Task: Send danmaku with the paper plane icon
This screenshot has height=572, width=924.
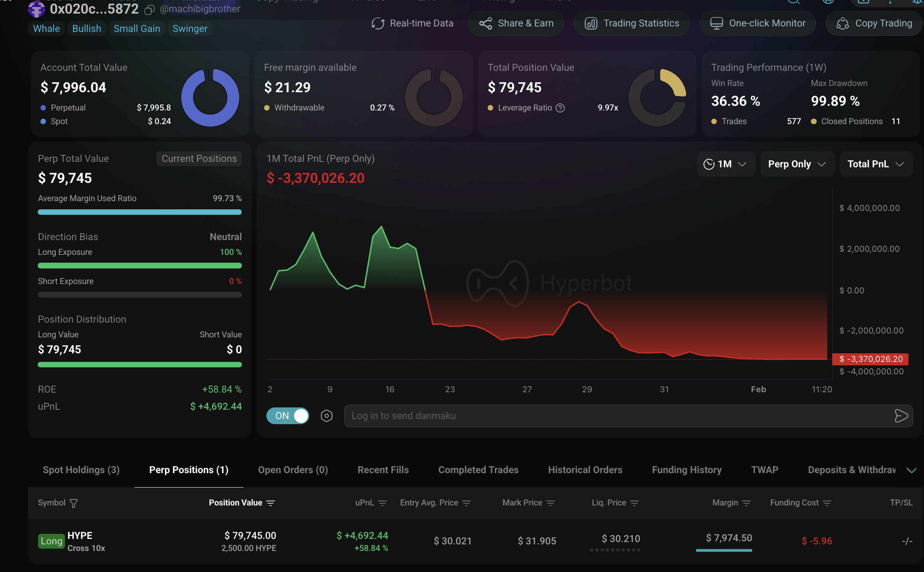Action: (901, 416)
